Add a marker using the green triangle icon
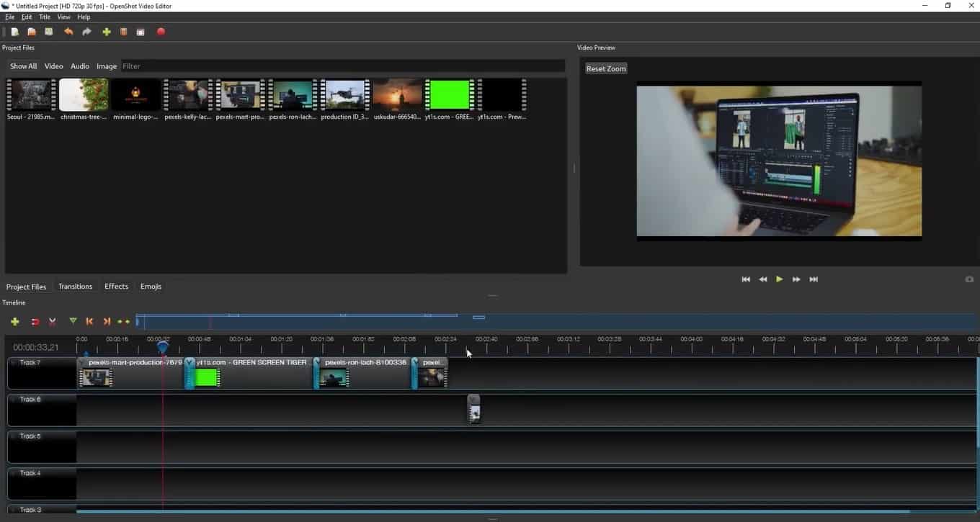980x522 pixels. tap(73, 321)
